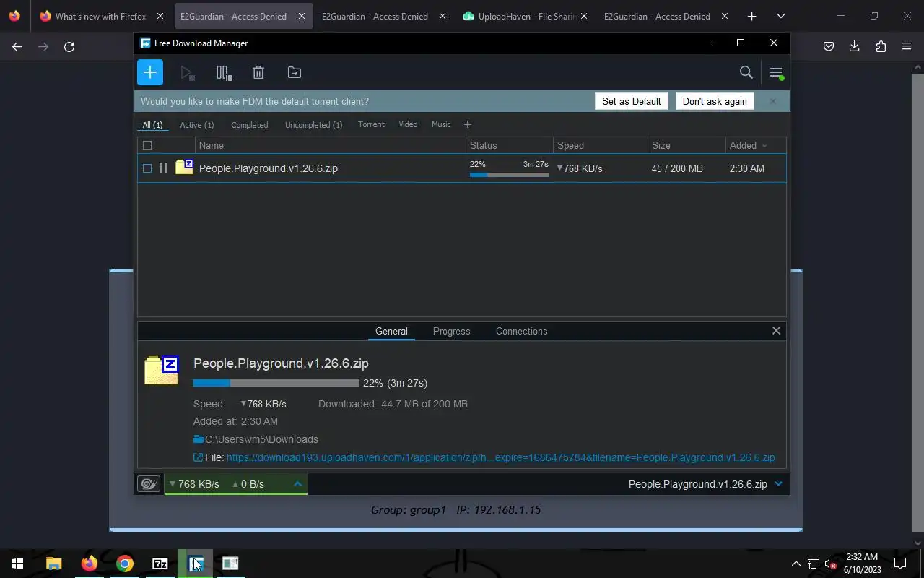The height and width of the screenshot is (578, 924).
Task: Firefox: go back with arrow button
Action: pyautogui.click(x=17, y=46)
